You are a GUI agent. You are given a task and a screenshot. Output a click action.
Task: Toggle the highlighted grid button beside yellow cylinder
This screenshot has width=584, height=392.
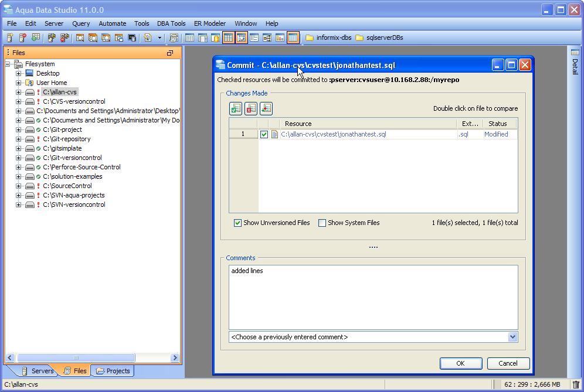[x=228, y=38]
